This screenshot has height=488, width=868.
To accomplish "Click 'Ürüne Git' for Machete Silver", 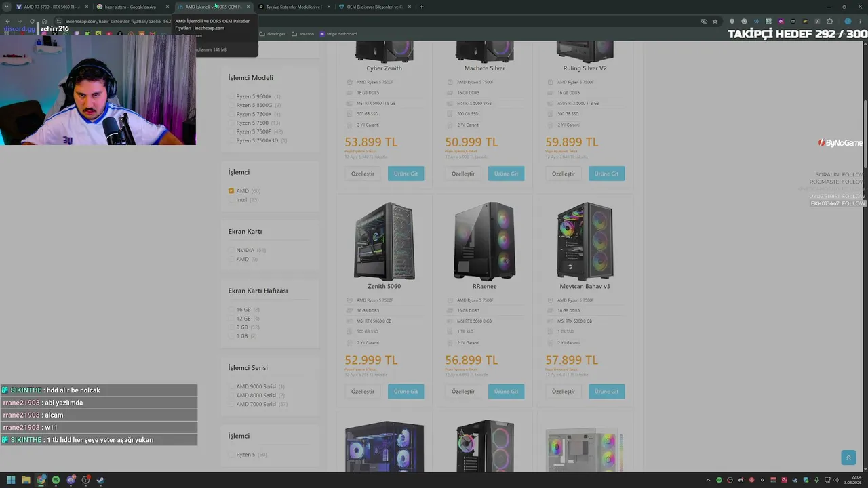I will click(507, 174).
